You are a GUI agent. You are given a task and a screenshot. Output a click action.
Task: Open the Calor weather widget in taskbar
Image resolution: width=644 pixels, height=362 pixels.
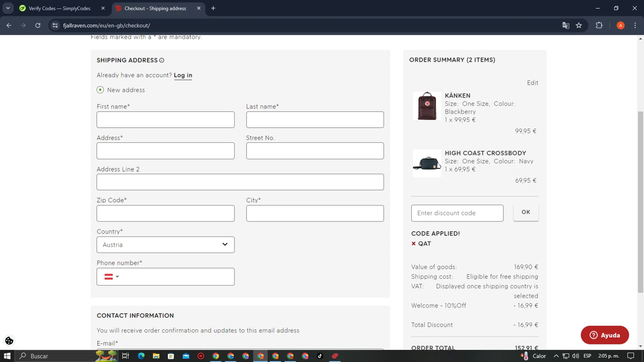pos(533,356)
